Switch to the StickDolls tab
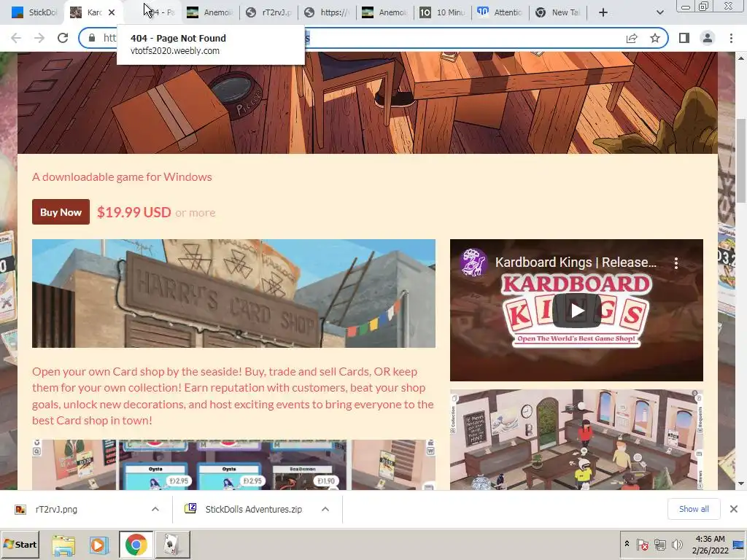 pos(34,12)
